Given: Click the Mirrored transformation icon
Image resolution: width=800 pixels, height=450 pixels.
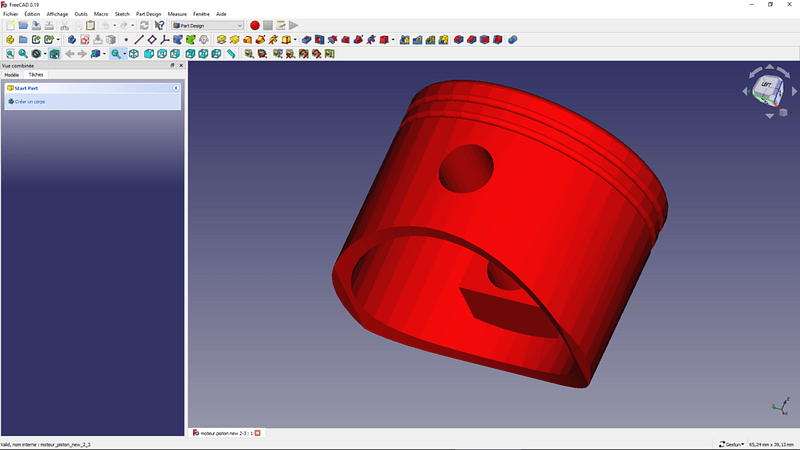Looking at the screenshot, I should 405,40.
